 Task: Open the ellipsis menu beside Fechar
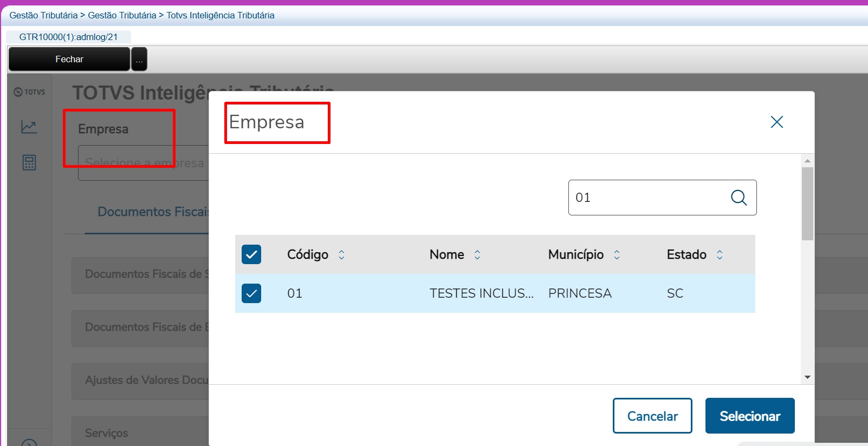[x=139, y=59]
